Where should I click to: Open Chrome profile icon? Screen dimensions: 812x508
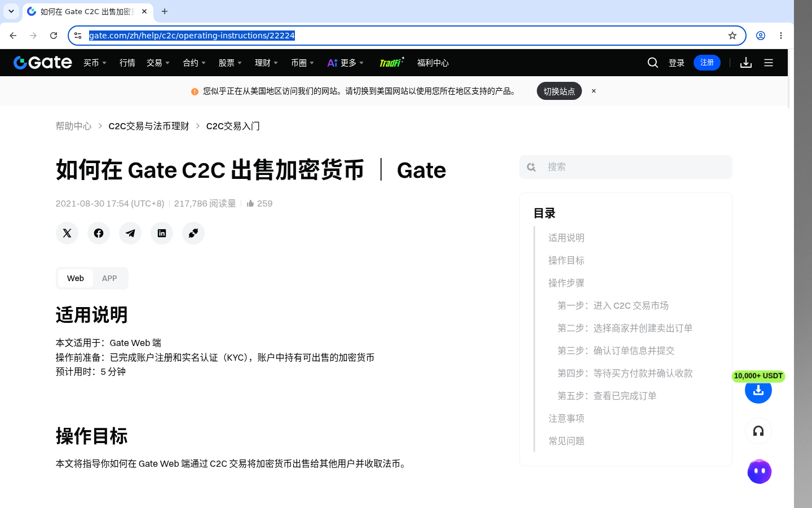[x=761, y=36]
